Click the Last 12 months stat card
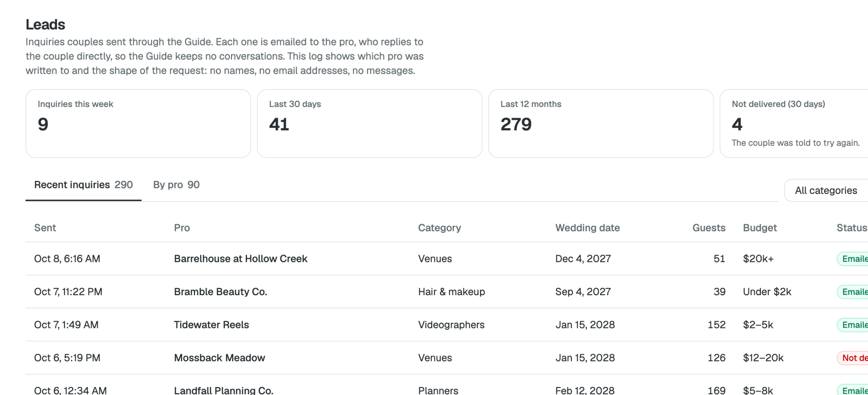868x395 pixels. [601, 124]
